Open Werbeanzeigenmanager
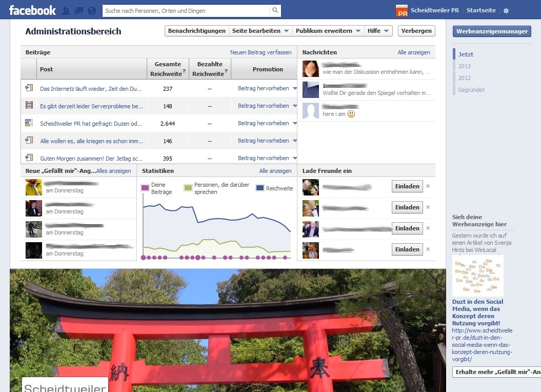This screenshot has width=541, height=392. pos(492,31)
